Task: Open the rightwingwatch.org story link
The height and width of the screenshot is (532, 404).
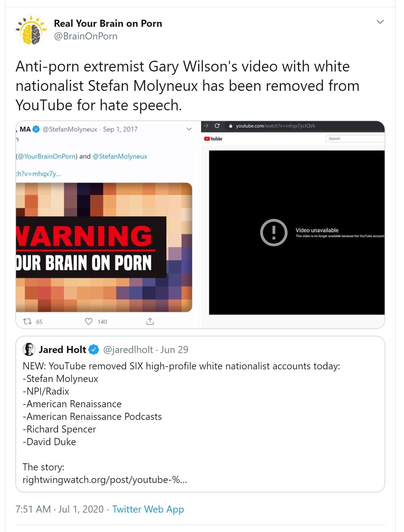Action: pos(105,480)
